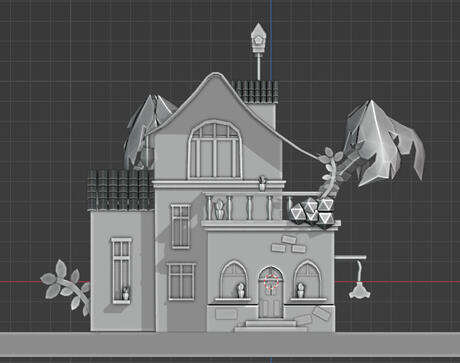This screenshot has width=460, height=363.
Task: Select the upper window in the house's middle section
Action: (181, 226)
